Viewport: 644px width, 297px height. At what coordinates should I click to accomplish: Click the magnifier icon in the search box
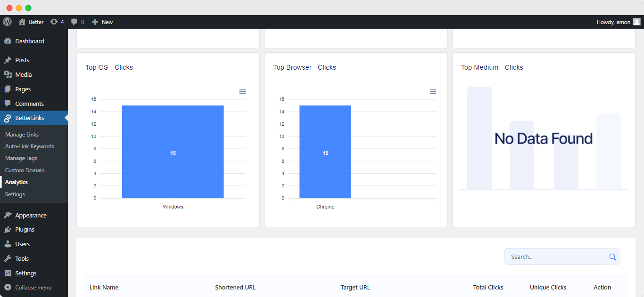pyautogui.click(x=612, y=257)
